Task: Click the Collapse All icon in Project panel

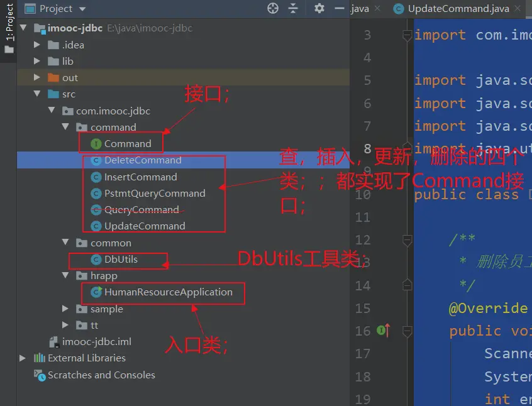Action: (x=293, y=9)
